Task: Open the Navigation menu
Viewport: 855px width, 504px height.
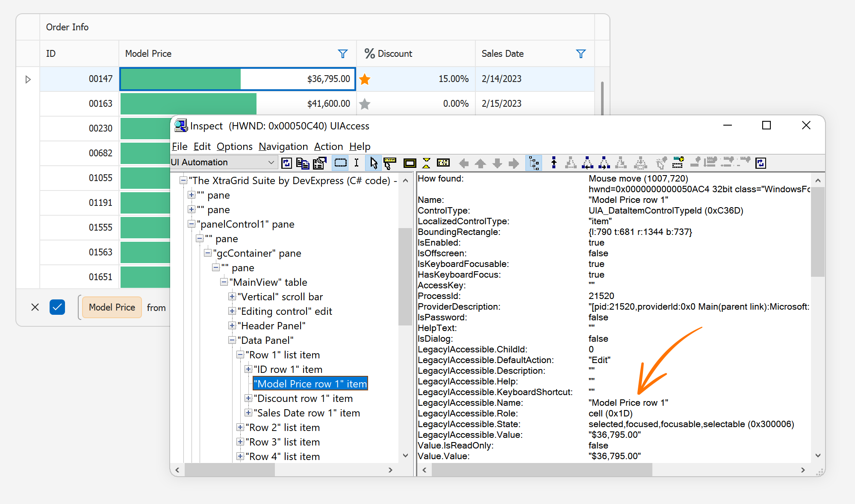Action: tap(283, 147)
